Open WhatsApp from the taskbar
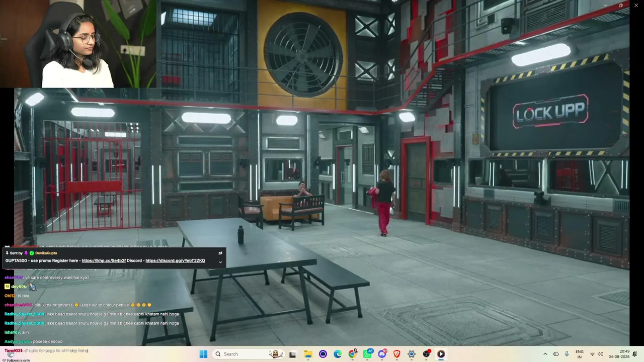The height and width of the screenshot is (362, 644). (x=368, y=354)
